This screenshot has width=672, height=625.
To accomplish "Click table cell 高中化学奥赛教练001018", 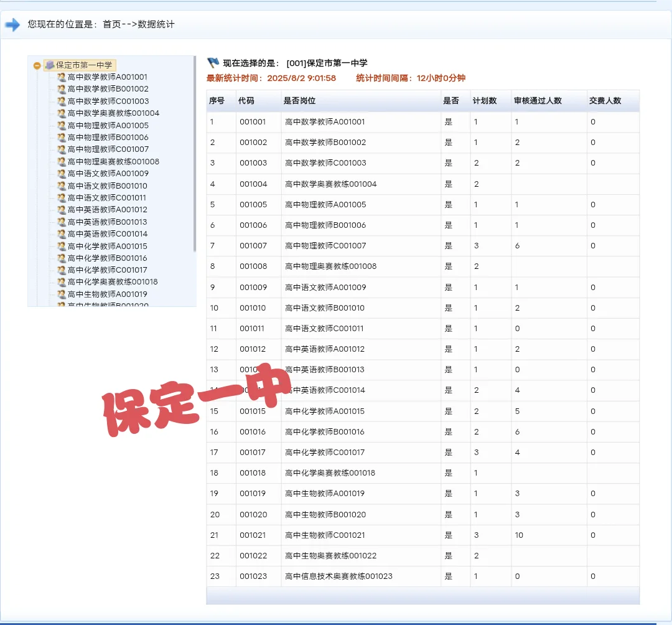I will tap(330, 473).
